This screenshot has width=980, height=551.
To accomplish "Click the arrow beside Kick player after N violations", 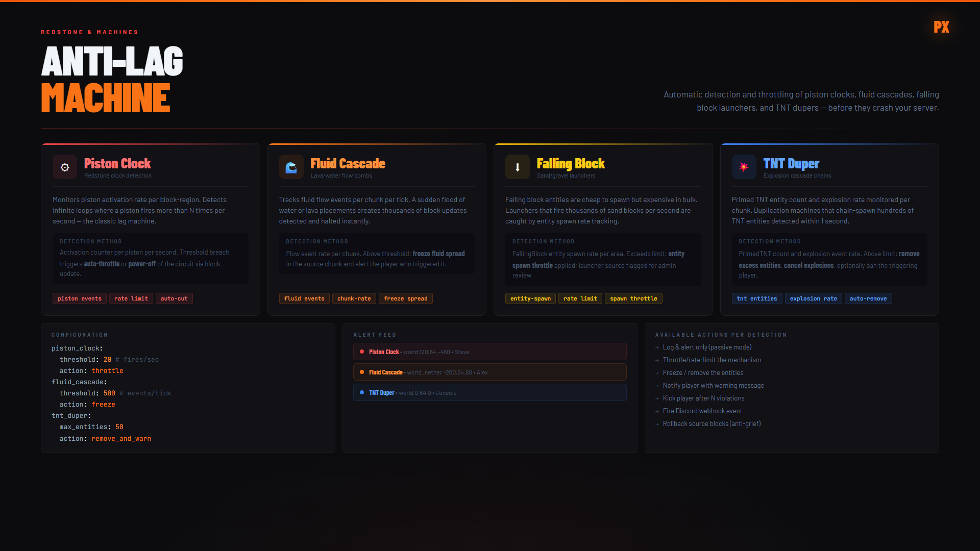I will click(x=657, y=399).
